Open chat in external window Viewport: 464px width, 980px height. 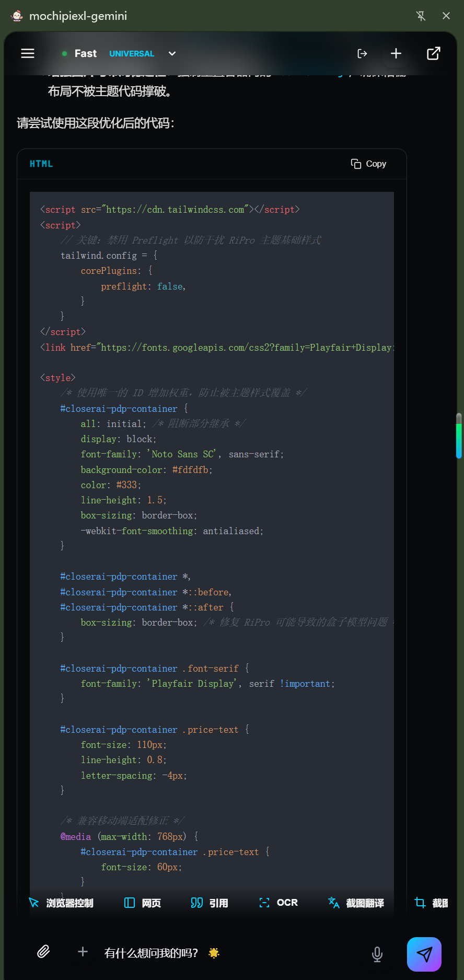[x=434, y=53]
